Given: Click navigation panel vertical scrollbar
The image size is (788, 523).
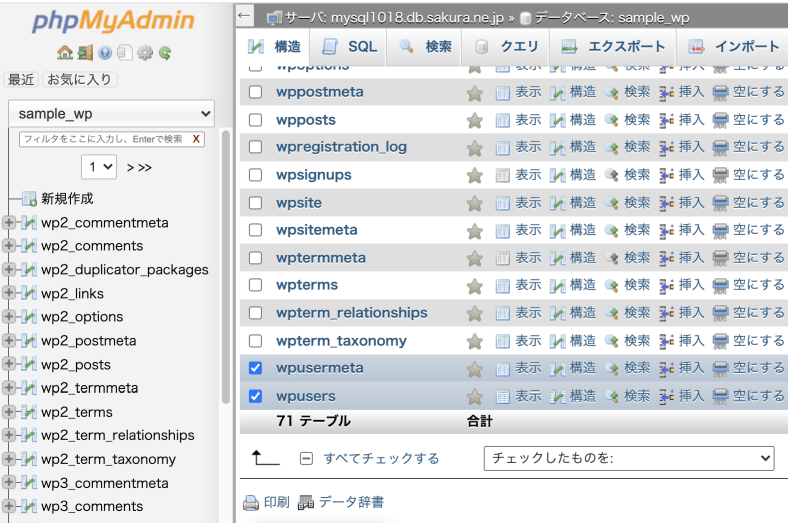Looking at the screenshot, I should 226,266.
